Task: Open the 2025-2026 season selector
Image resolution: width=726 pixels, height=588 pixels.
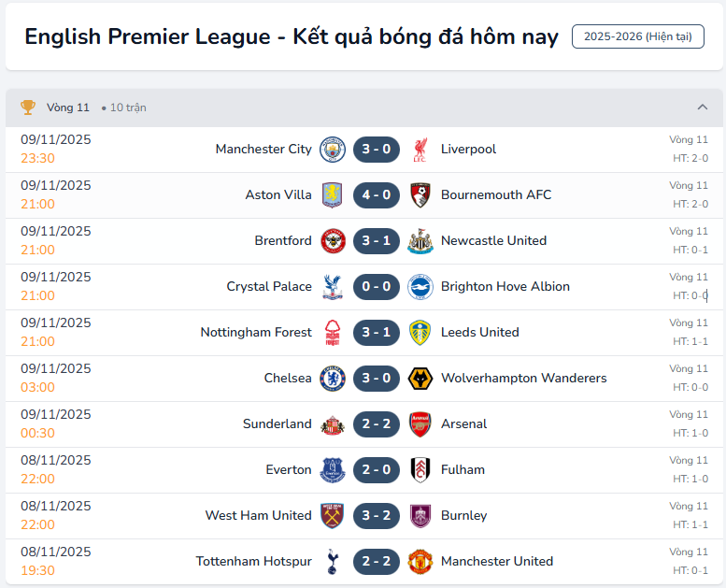Action: pos(638,36)
